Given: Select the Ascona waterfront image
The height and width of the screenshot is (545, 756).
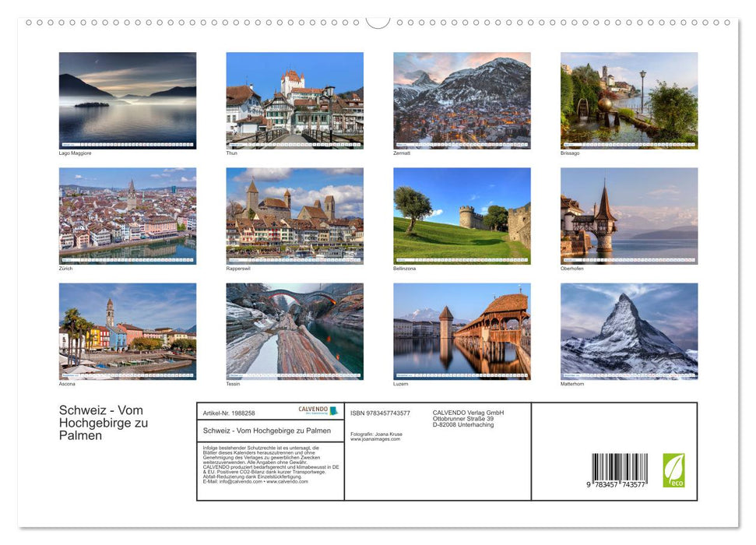Looking at the screenshot, I should pyautogui.click(x=128, y=332).
